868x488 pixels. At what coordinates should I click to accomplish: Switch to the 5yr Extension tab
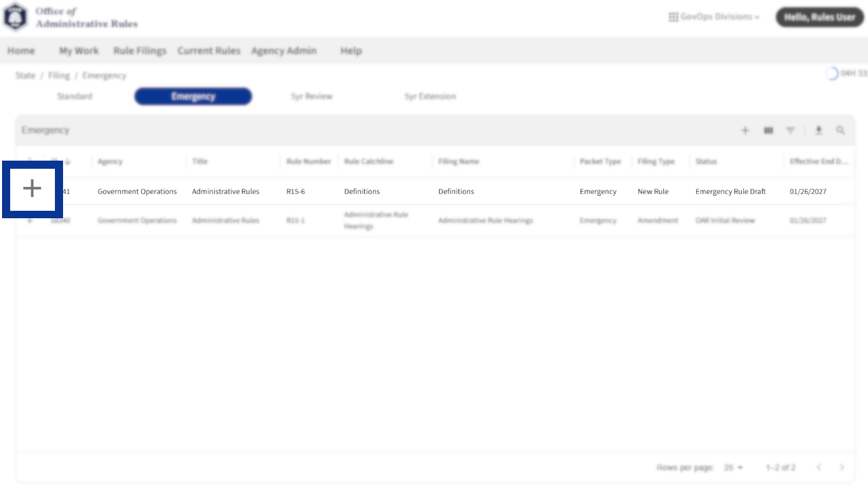[430, 96]
